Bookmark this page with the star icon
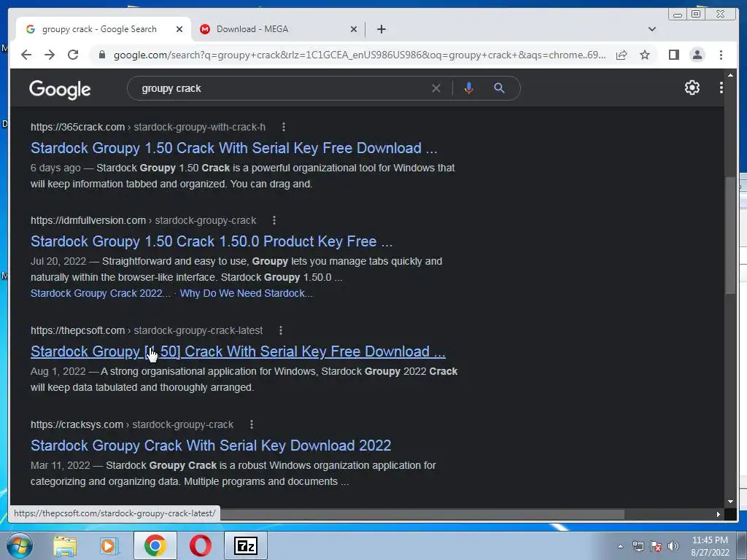747x560 pixels. (x=645, y=55)
